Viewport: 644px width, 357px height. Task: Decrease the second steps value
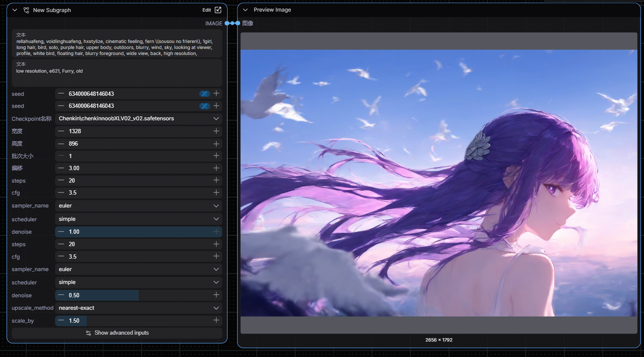[61, 244]
